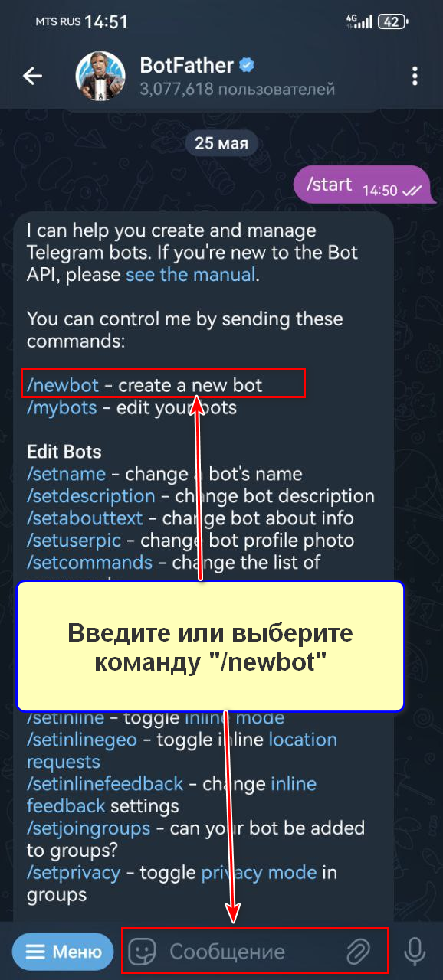Tap the sticker emoji icon
The width and height of the screenshot is (443, 980).
[x=141, y=952]
